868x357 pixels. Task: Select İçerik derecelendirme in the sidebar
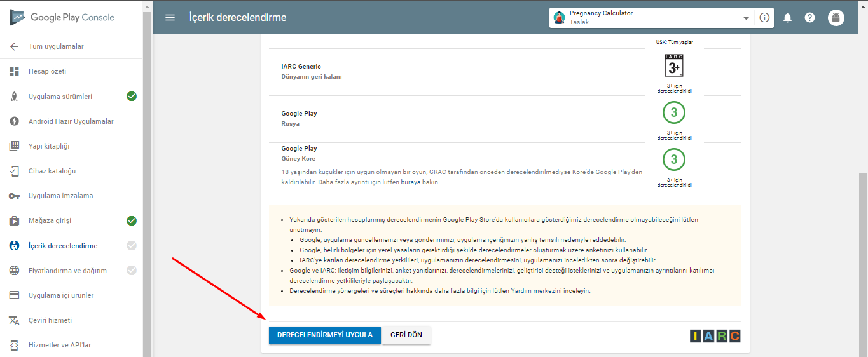click(x=63, y=246)
